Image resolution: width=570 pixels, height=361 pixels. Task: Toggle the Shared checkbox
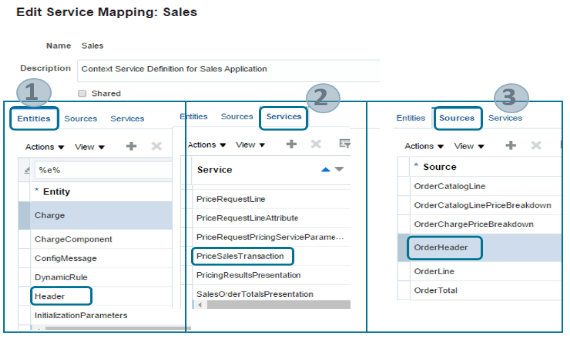pos(82,93)
